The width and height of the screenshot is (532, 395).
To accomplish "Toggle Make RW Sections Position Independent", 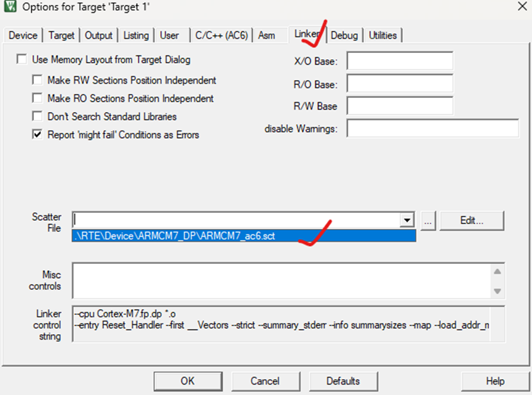I will [37, 80].
